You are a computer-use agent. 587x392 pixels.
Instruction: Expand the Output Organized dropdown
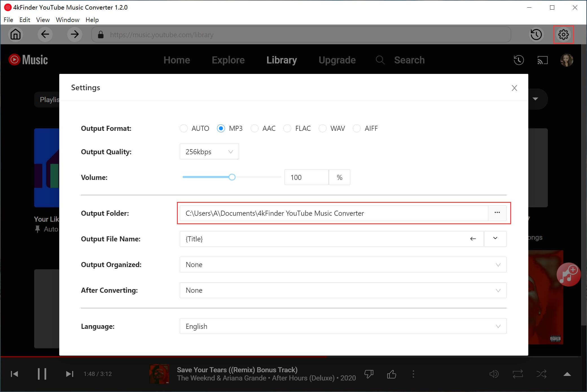pos(343,265)
